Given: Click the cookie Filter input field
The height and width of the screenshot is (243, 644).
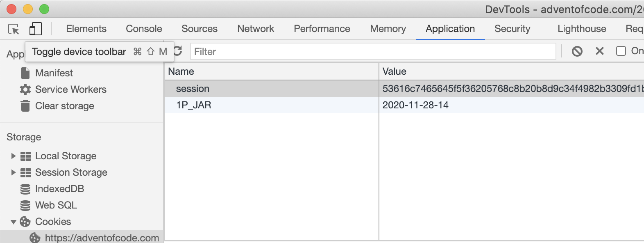Looking at the screenshot, I should click(373, 52).
